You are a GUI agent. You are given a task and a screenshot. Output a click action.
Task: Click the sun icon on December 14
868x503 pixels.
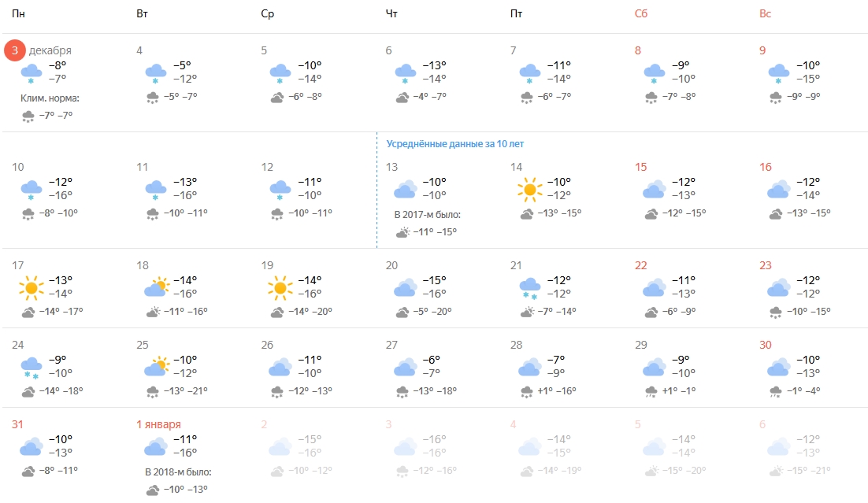[529, 189]
